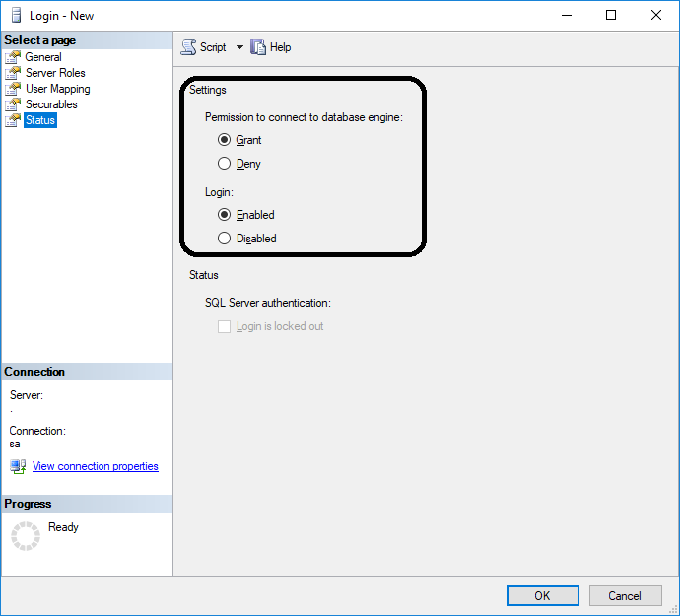The height and width of the screenshot is (616, 680).
Task: Select the Grant radio button
Action: click(225, 140)
